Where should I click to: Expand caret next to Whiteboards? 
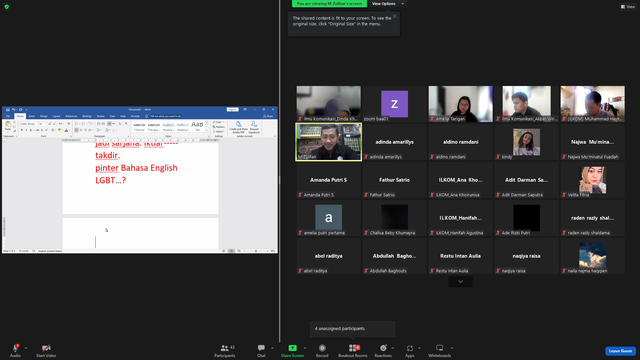pyautogui.click(x=452, y=348)
